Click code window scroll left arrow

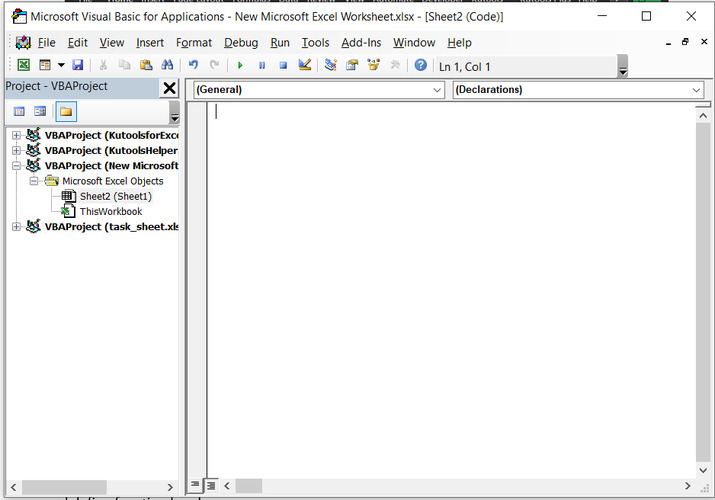[x=227, y=486]
